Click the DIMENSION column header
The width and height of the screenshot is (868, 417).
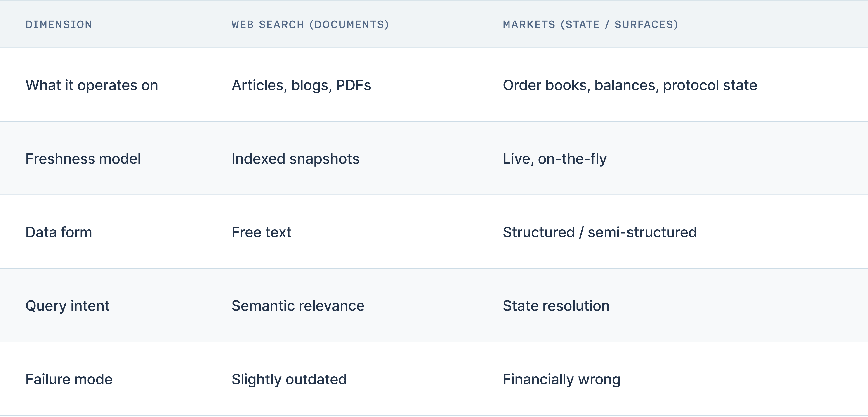59,25
